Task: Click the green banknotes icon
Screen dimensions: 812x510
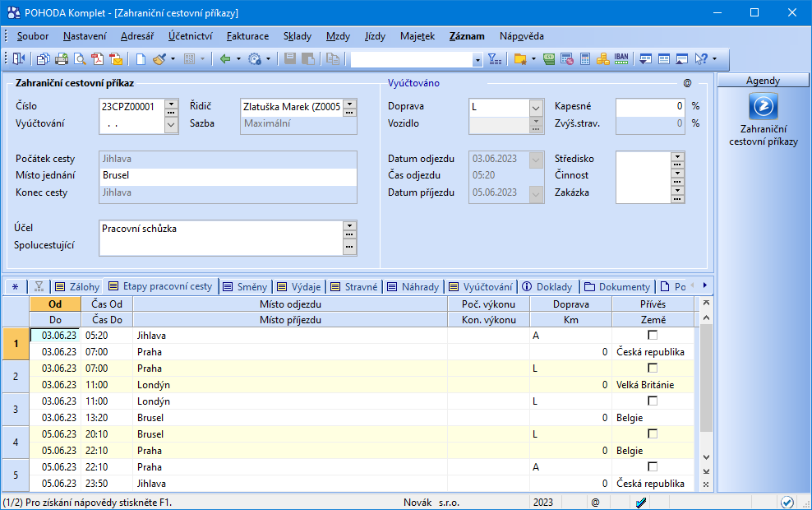Action: 549,58
